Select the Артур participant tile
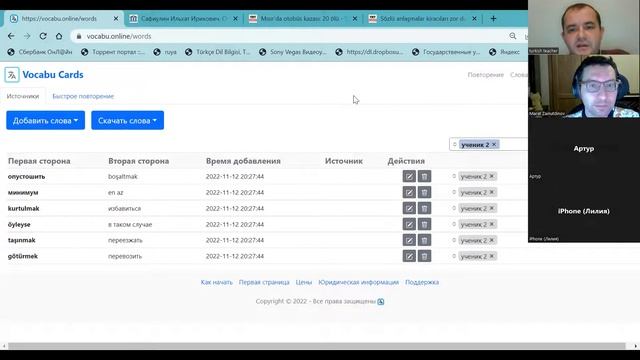640x360 pixels. tap(584, 149)
